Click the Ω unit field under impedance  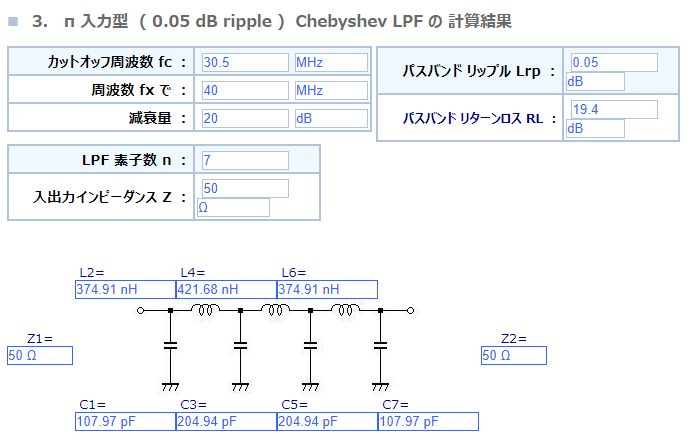[x=233, y=207]
